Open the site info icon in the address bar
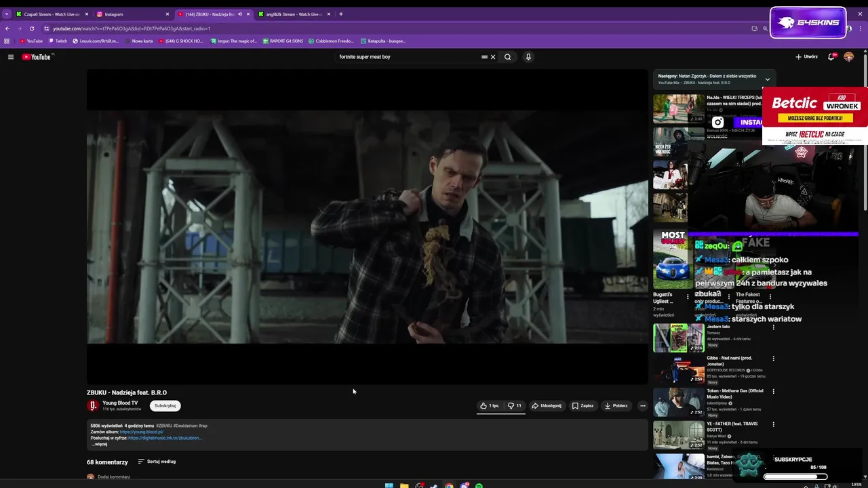This screenshot has height=488, width=868. (x=46, y=28)
